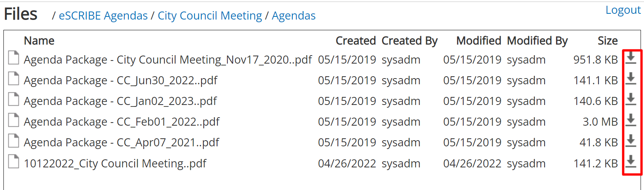644x190 pixels.
Task: Log out using the Logout link
Action: [x=623, y=10]
